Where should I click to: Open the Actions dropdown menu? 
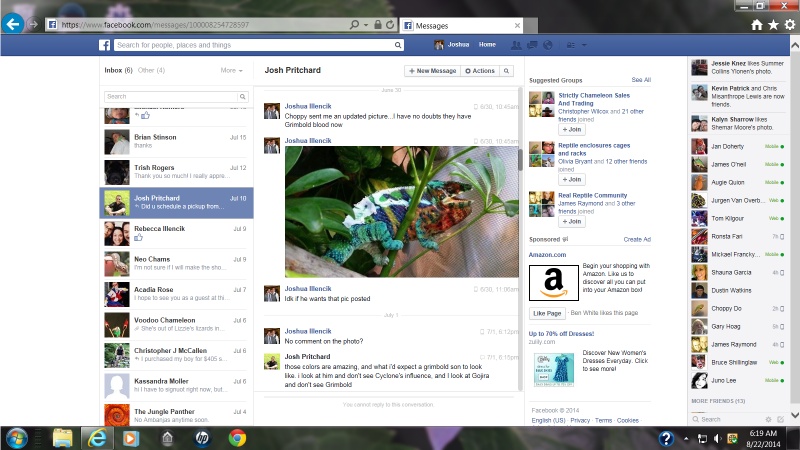[480, 71]
